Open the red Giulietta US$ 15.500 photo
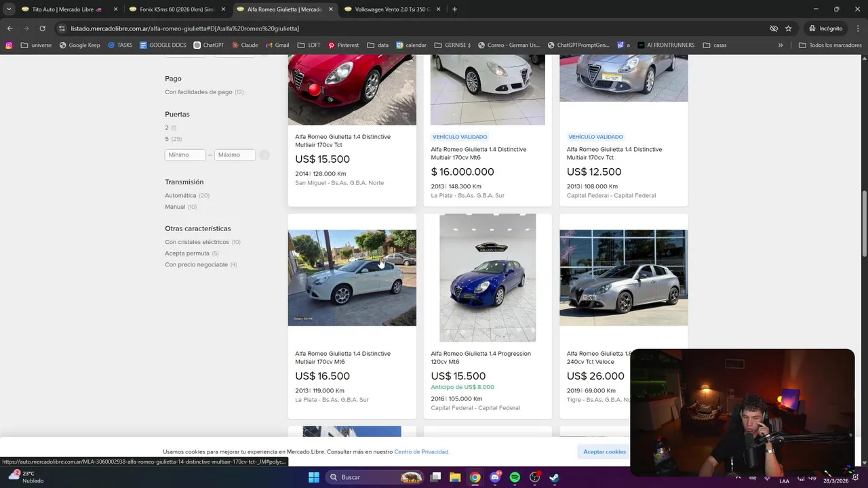This screenshot has width=868, height=488. click(x=352, y=89)
